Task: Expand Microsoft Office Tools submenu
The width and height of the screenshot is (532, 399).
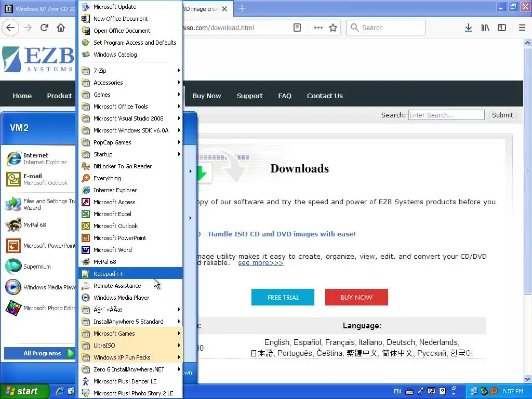Action: coord(130,107)
